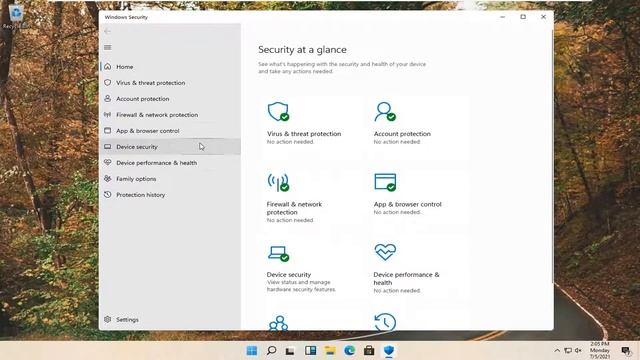This screenshot has width=640, height=360.
Task: Open the large Protection history clock tile icon
Action: click(385, 322)
